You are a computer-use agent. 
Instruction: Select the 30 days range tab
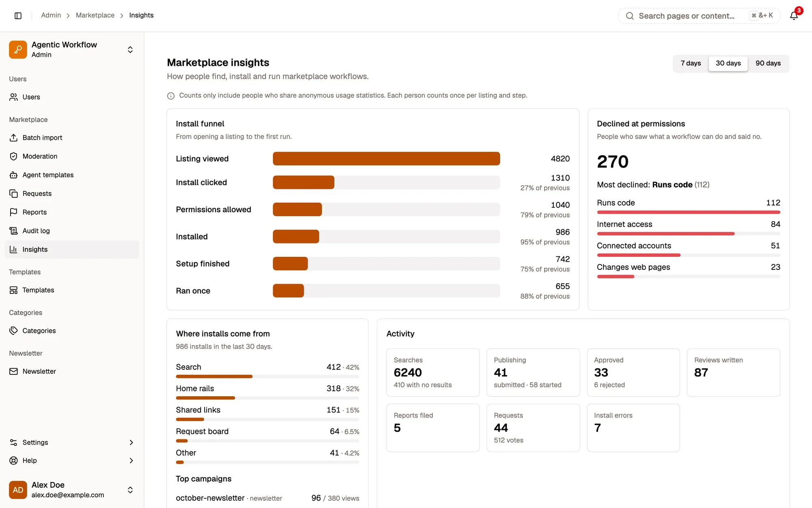(728, 63)
